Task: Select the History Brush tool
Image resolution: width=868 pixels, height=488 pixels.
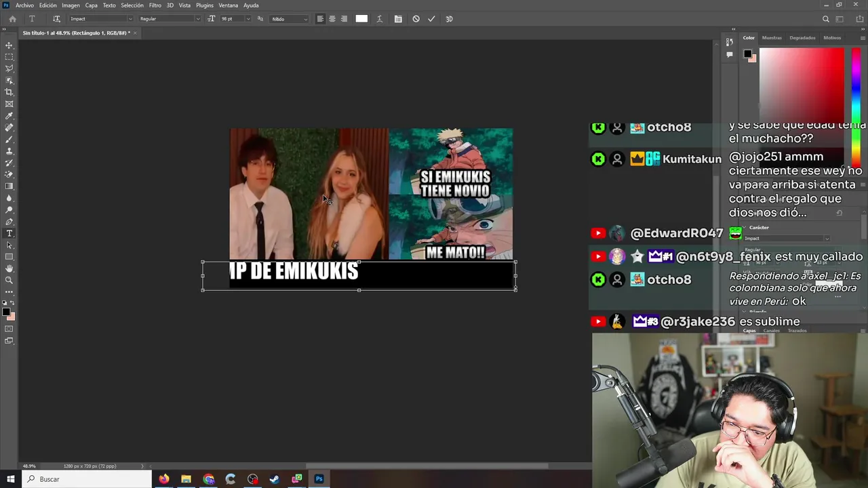Action: click(x=9, y=163)
